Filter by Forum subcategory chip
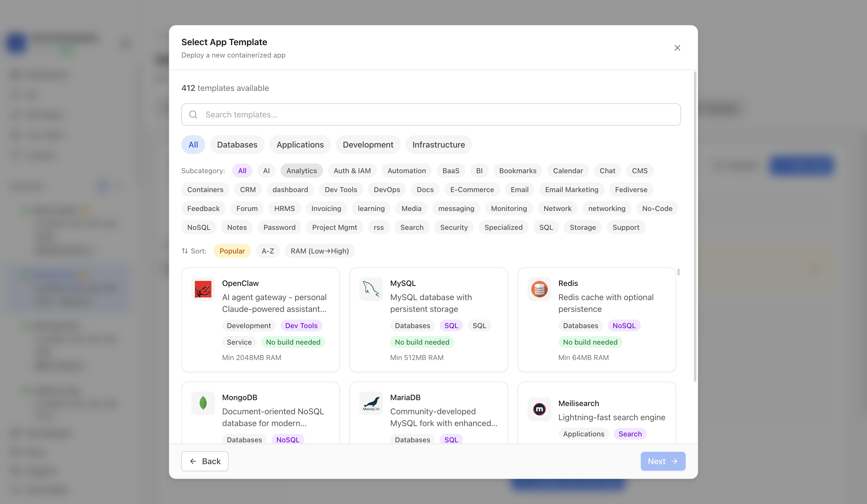 pyautogui.click(x=247, y=209)
